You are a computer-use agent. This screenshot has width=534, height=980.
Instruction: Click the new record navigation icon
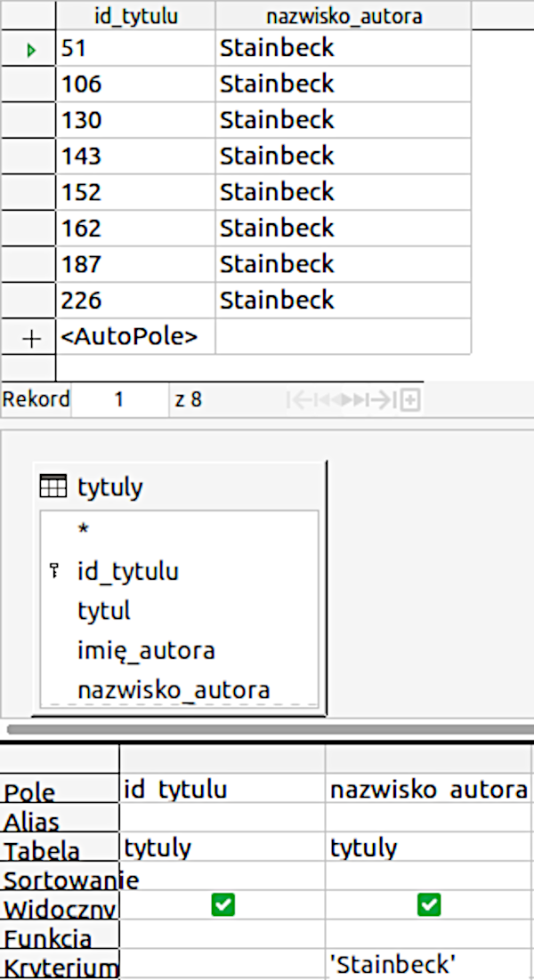(410, 400)
